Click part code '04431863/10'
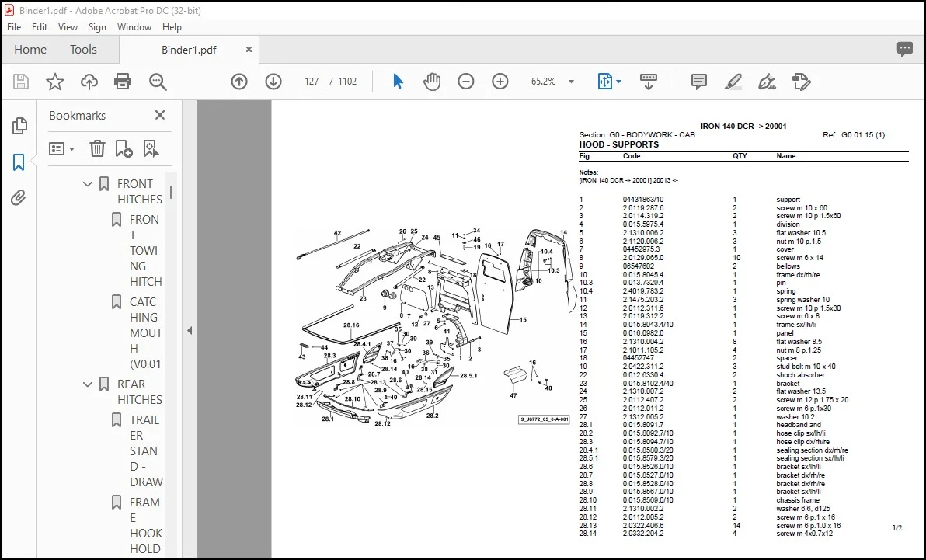Viewport: 926px width, 560px height. click(x=643, y=200)
